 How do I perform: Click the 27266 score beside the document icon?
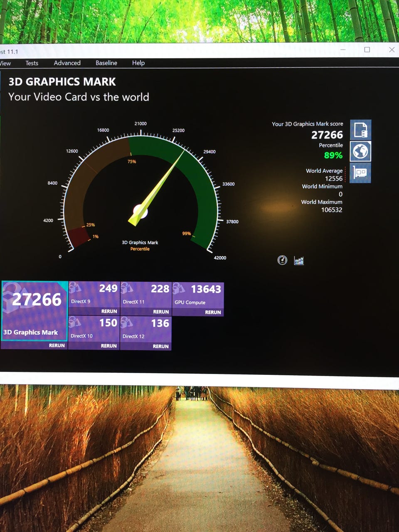327,135
